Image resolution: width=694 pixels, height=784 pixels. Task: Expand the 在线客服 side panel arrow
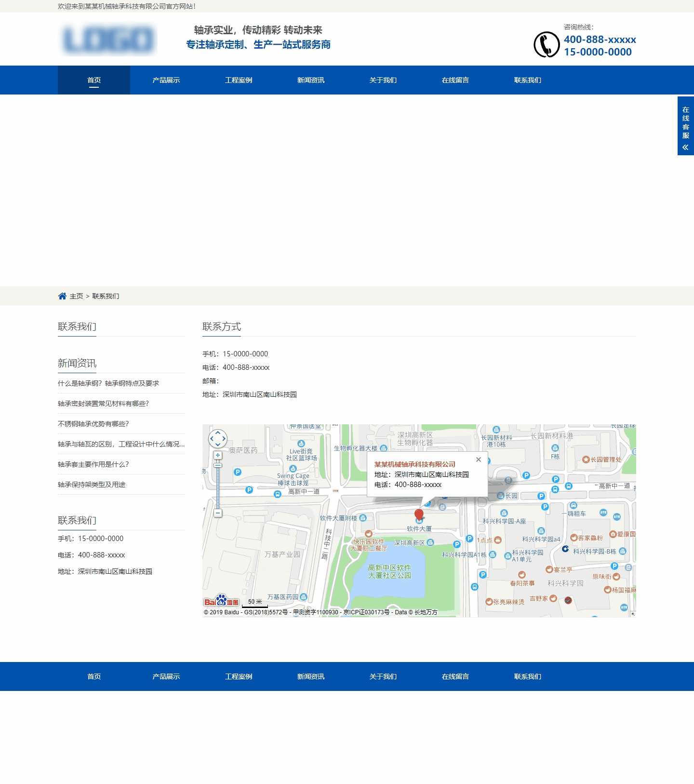(685, 148)
